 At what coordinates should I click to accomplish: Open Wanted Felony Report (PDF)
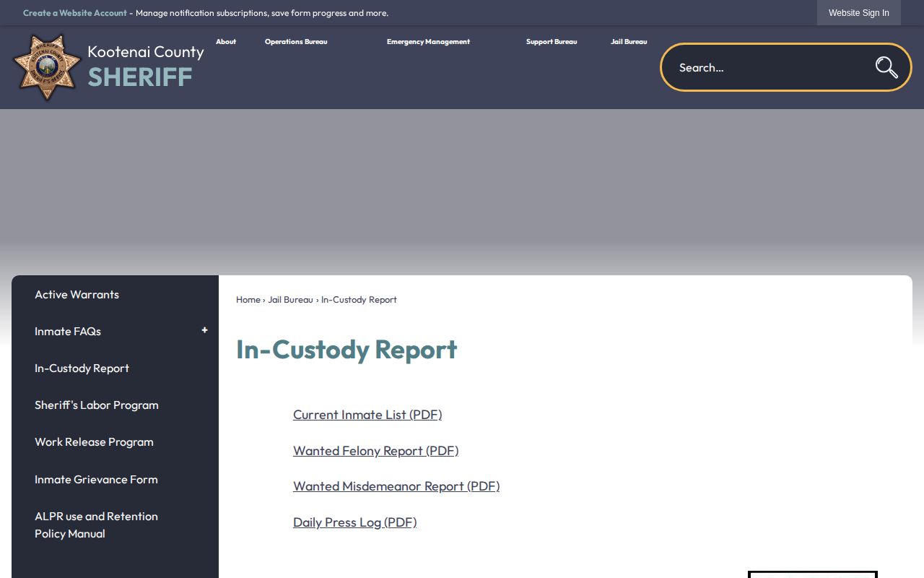(375, 451)
